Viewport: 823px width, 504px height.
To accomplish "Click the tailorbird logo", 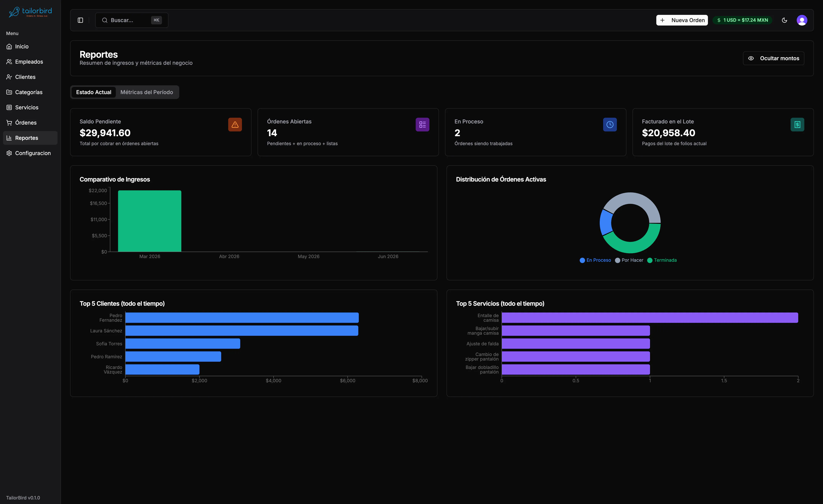I will (x=30, y=12).
